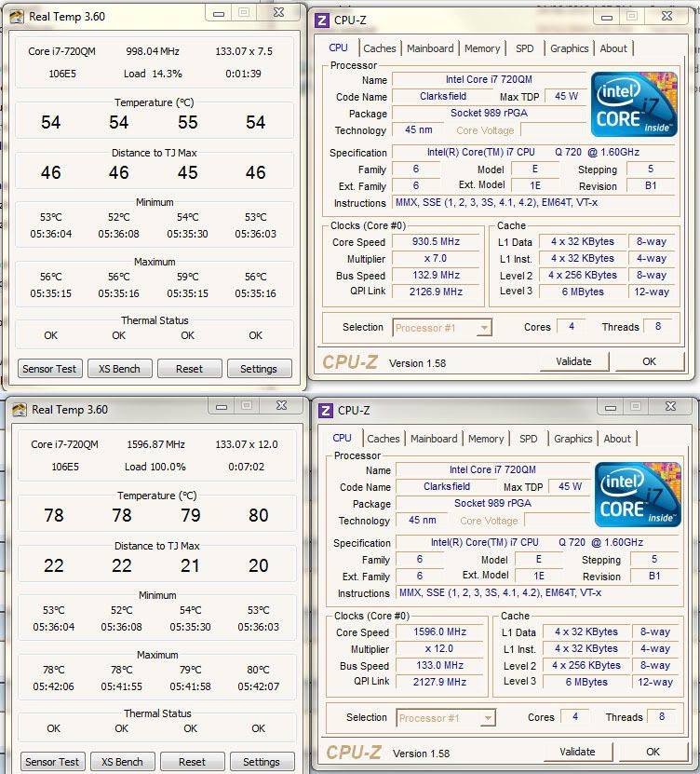700x774 pixels.
Task: Minimize the upper CPU-Z window
Action: pos(607,16)
